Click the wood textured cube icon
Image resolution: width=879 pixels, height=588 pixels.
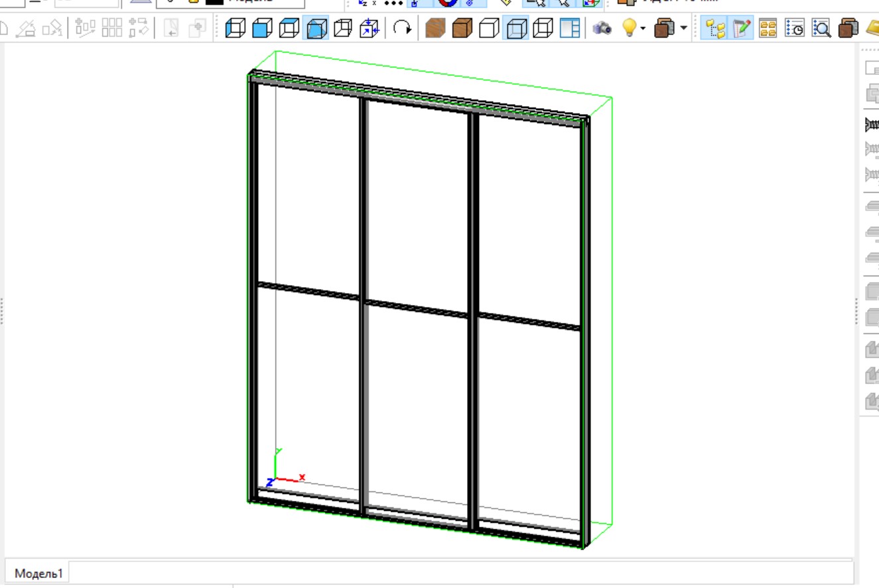point(435,29)
